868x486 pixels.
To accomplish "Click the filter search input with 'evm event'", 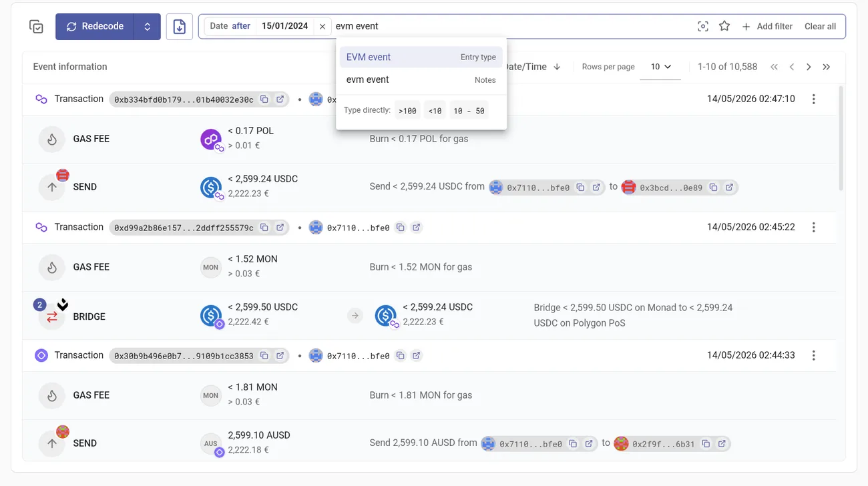I will 511,27.
